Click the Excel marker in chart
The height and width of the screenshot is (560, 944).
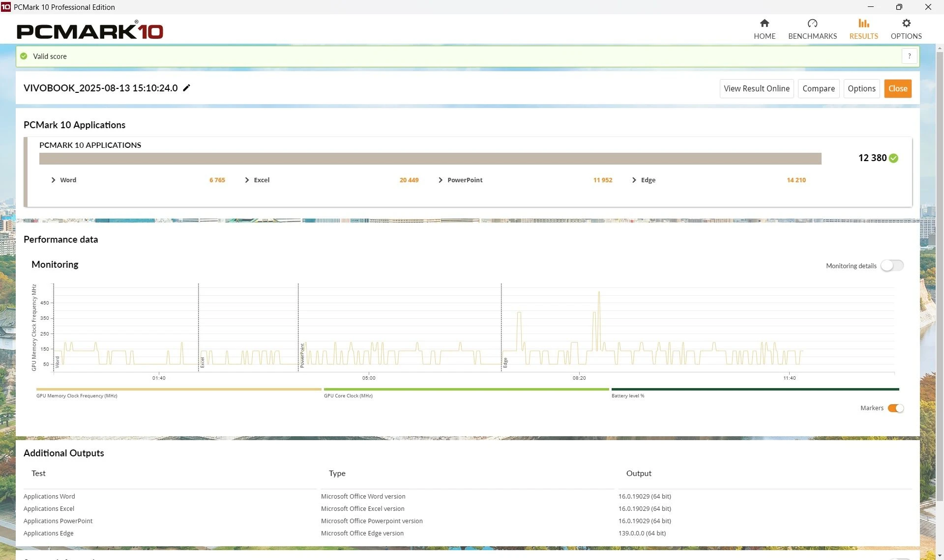pos(202,362)
